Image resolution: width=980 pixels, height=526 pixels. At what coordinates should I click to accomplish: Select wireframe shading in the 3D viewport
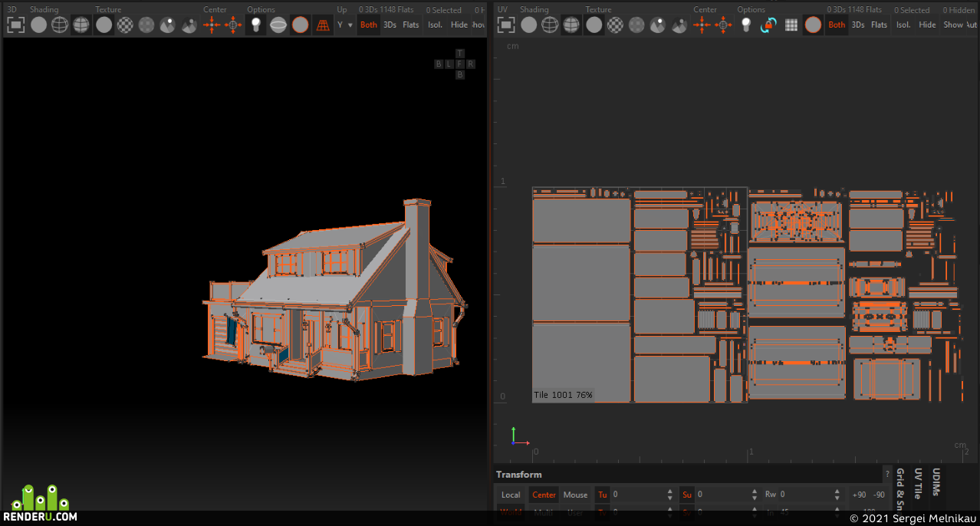[x=60, y=25]
